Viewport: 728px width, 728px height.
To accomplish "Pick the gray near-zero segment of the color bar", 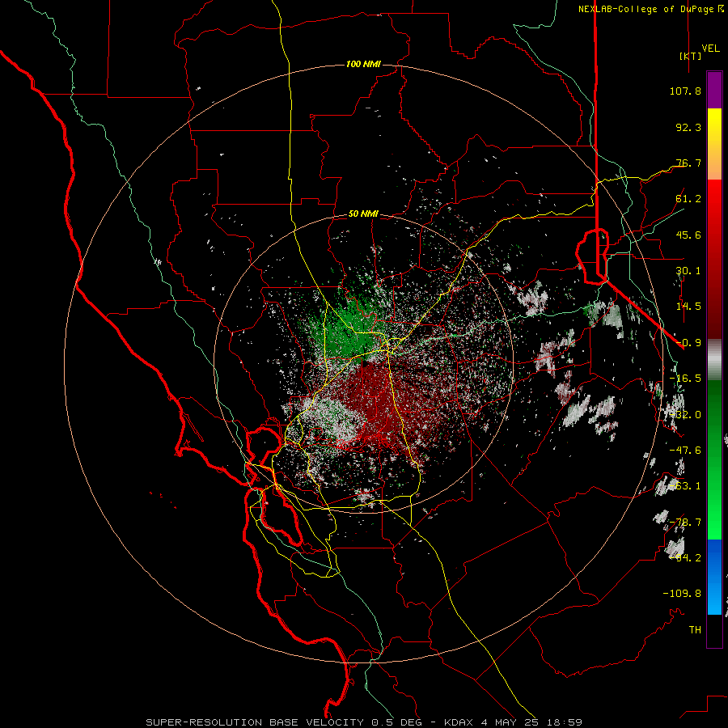I will [714, 360].
